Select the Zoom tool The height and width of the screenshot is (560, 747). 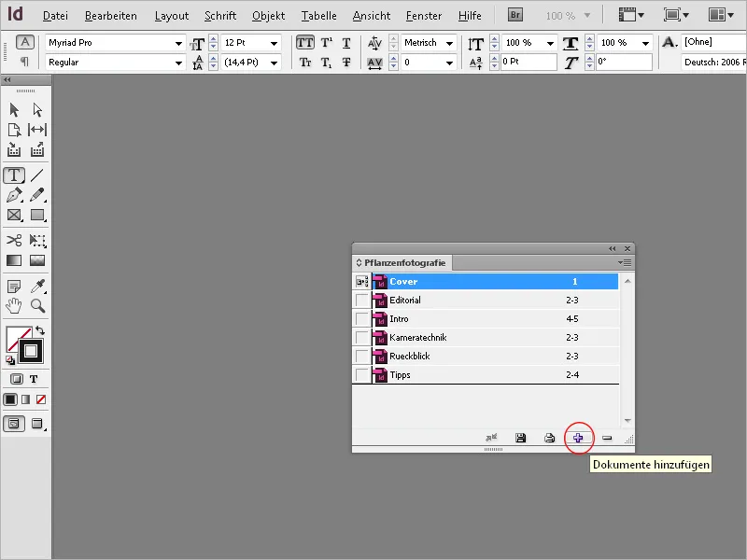coord(37,306)
